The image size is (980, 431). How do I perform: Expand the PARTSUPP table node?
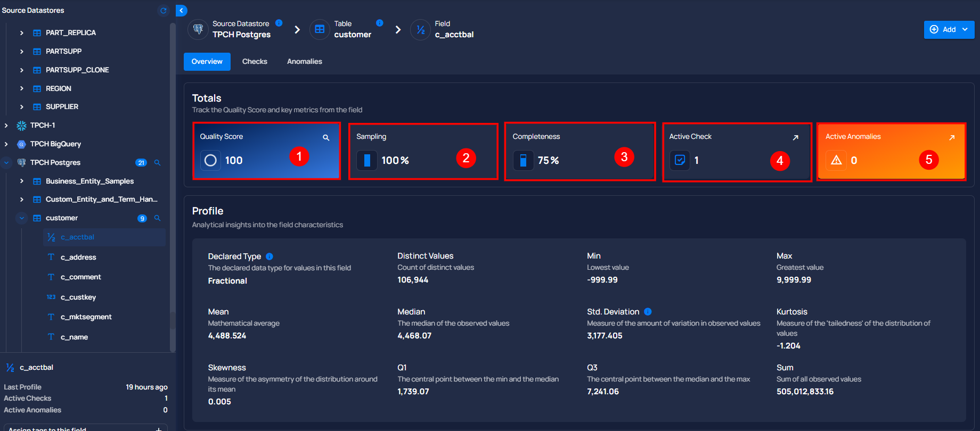coord(21,52)
